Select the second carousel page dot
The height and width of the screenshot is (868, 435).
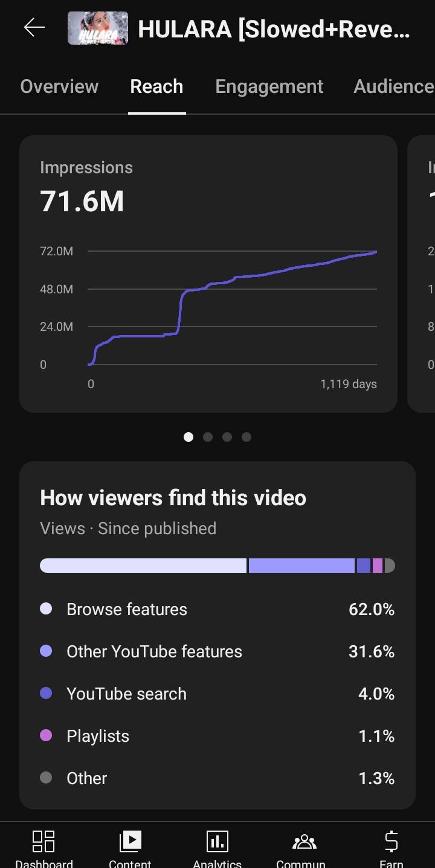(x=208, y=437)
